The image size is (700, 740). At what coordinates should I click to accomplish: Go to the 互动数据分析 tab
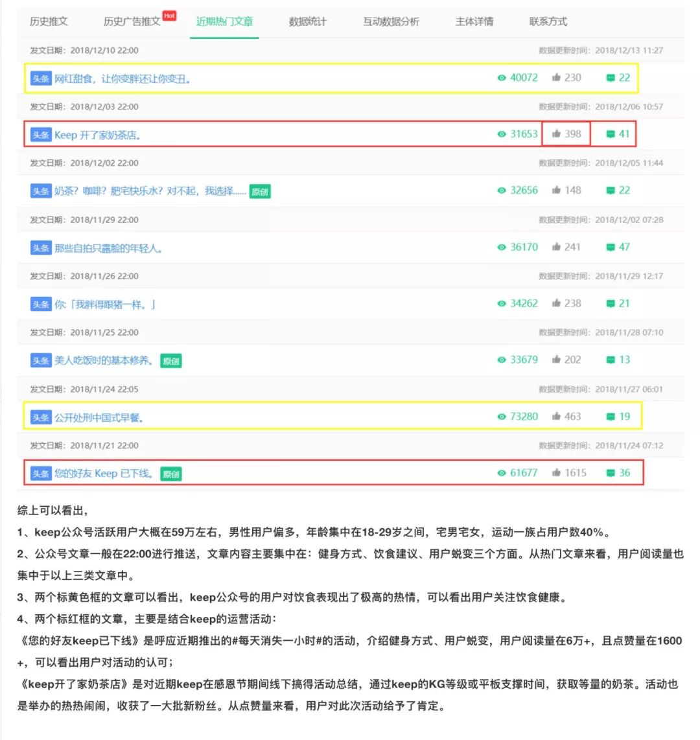(x=391, y=21)
